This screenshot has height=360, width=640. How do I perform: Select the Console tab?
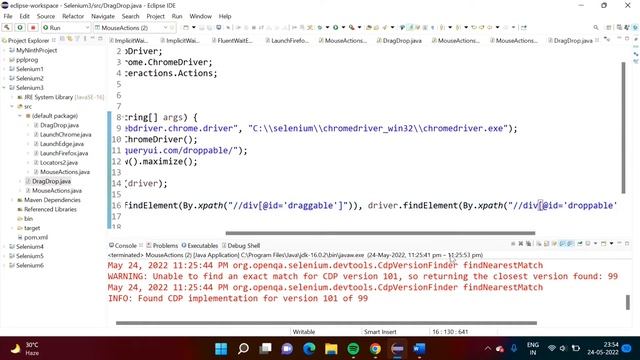[x=123, y=245]
